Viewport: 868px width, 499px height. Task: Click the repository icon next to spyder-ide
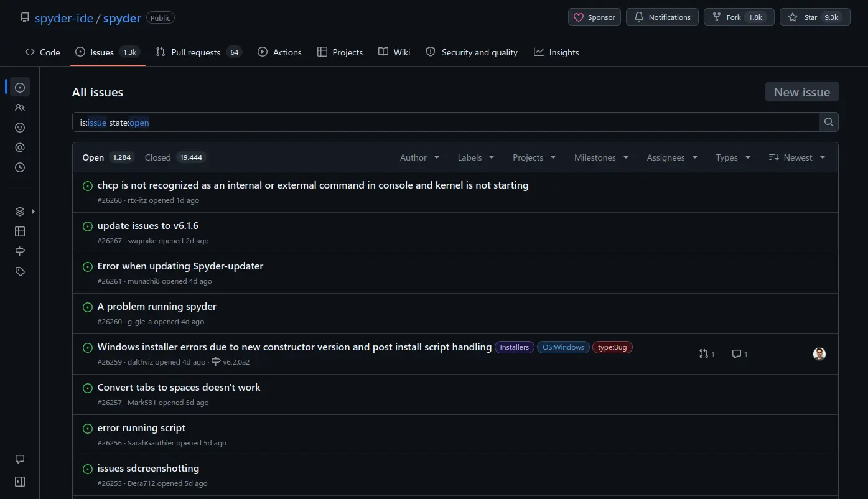tap(25, 17)
